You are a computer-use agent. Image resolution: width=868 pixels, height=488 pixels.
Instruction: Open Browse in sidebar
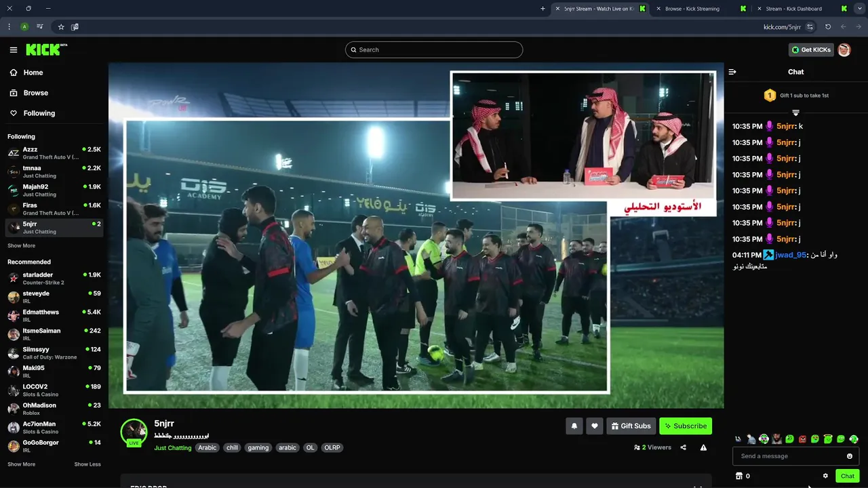click(x=54, y=93)
